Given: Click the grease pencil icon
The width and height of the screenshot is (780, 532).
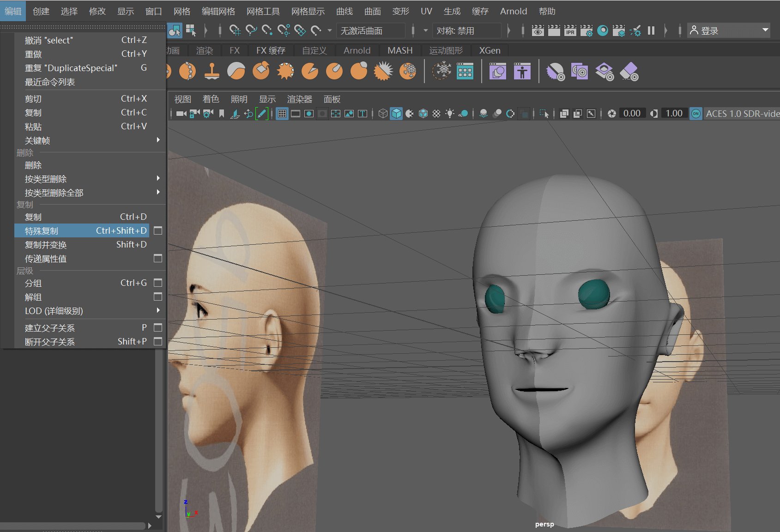Looking at the screenshot, I should (x=261, y=114).
